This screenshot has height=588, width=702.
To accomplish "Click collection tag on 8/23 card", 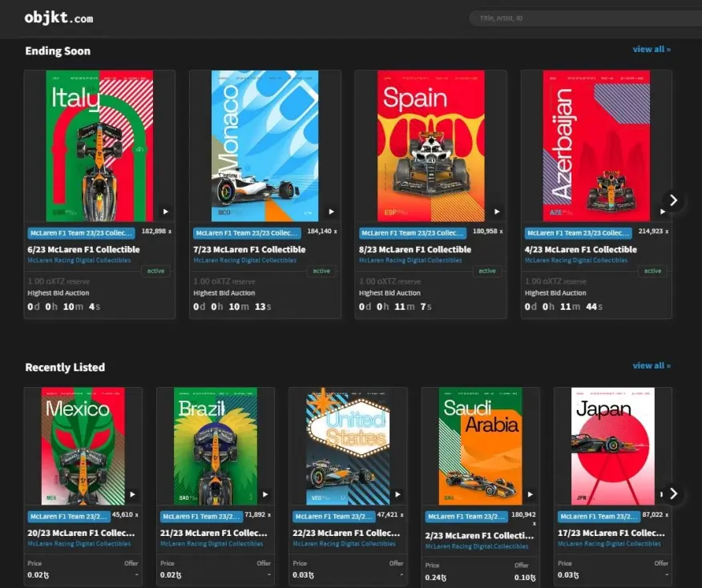I will (413, 233).
